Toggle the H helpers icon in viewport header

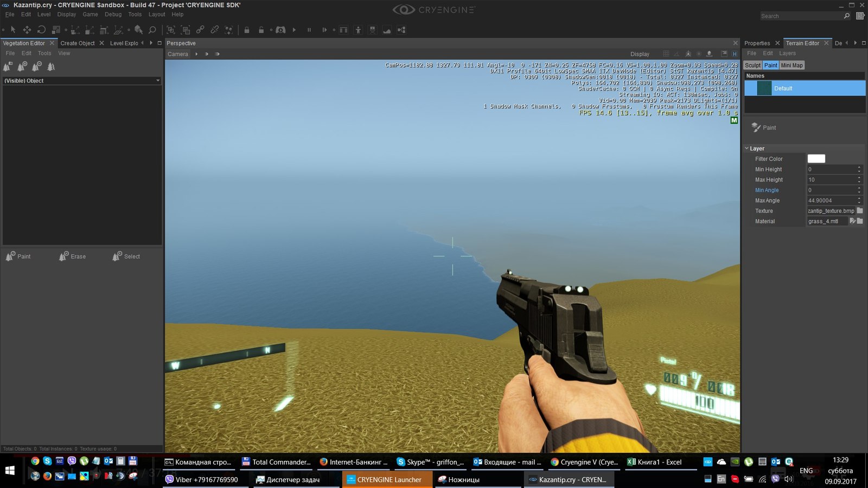[735, 54]
